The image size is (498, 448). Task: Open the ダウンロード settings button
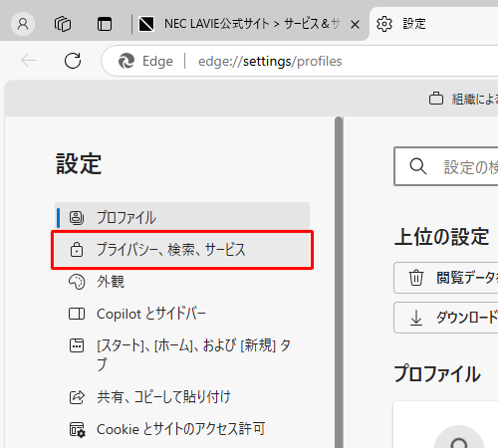pyautogui.click(x=446, y=318)
